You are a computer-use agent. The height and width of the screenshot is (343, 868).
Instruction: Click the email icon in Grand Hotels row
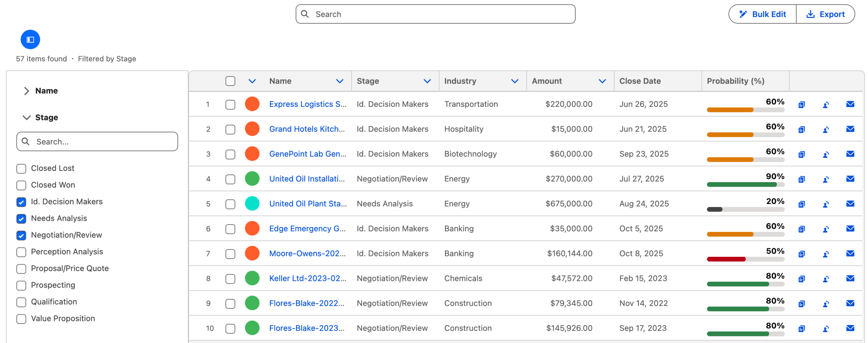pyautogui.click(x=850, y=129)
